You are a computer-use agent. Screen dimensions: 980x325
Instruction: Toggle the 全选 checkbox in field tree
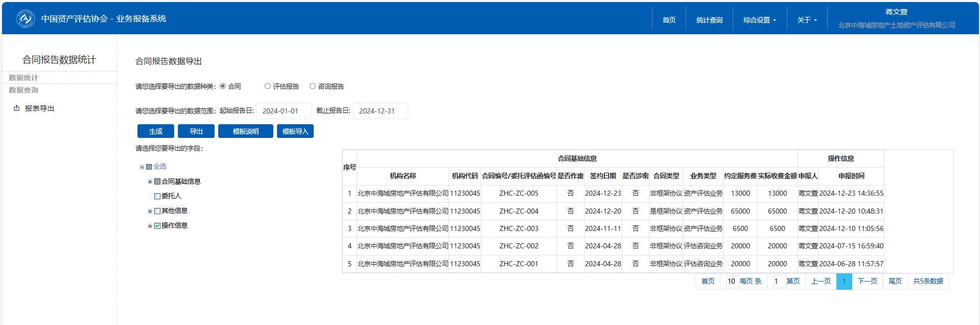click(x=149, y=167)
